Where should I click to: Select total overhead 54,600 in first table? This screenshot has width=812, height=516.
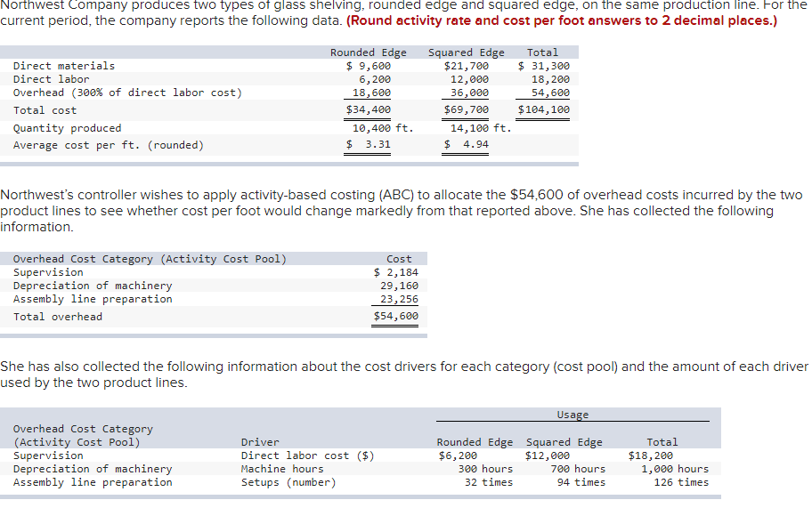(x=550, y=93)
